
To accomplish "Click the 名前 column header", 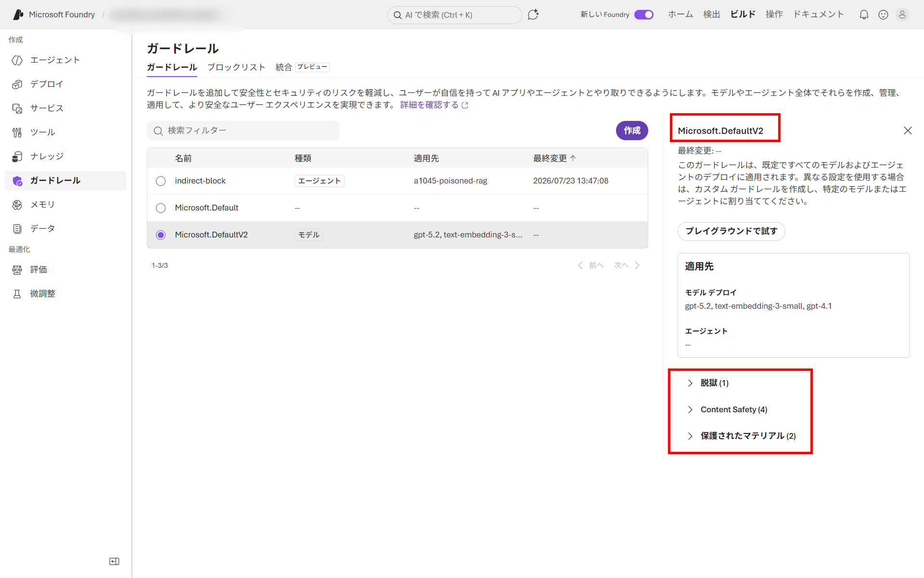I will point(183,158).
